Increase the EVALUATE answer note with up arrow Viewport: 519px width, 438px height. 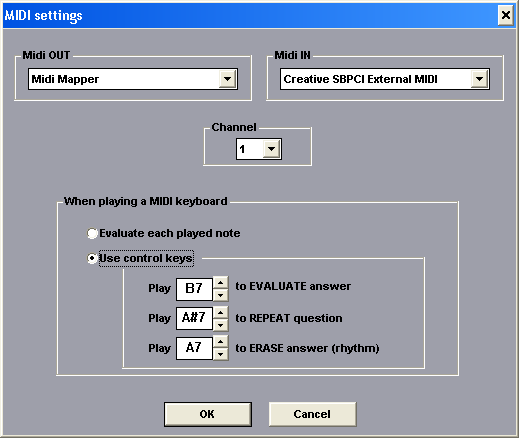pos(220,283)
